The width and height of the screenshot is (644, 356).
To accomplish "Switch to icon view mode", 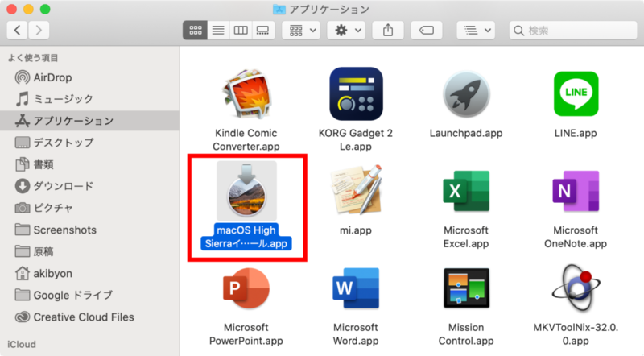I will click(194, 31).
